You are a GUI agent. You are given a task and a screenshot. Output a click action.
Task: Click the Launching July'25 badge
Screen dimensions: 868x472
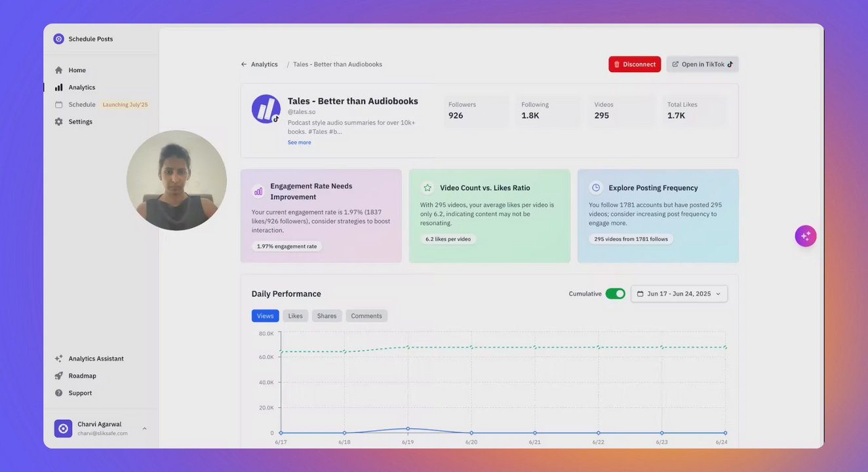(125, 104)
